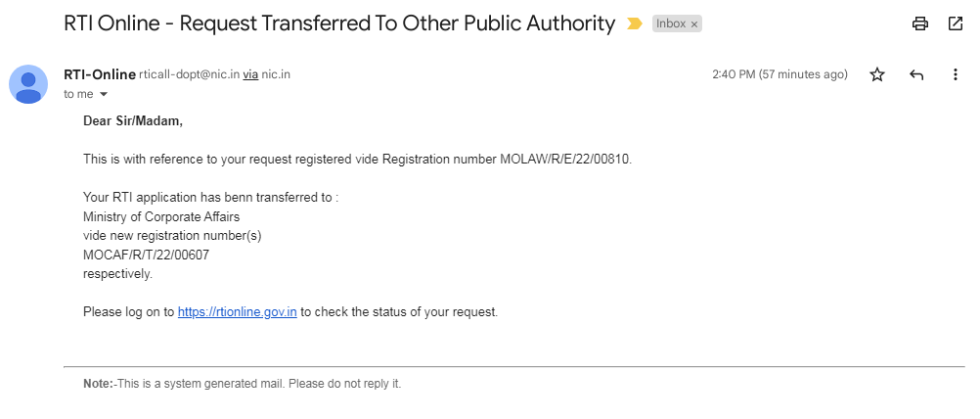The height and width of the screenshot is (419, 980).
Task: Click the RTI-Online sender name
Action: (x=99, y=73)
